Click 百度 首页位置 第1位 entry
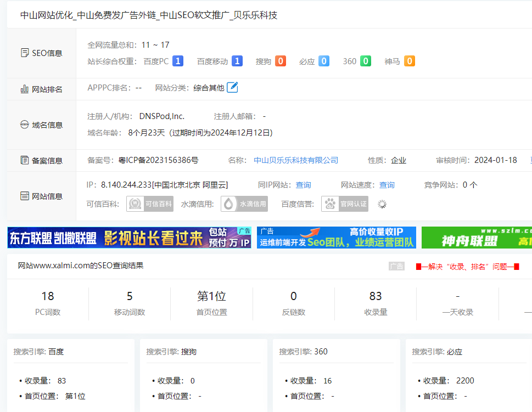Screen dimensions: 532x412 click(52, 396)
